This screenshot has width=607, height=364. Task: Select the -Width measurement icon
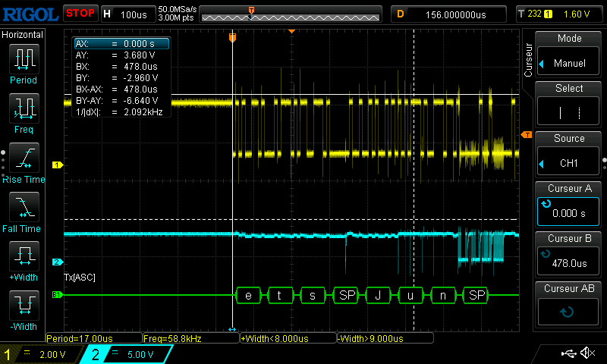click(24, 305)
